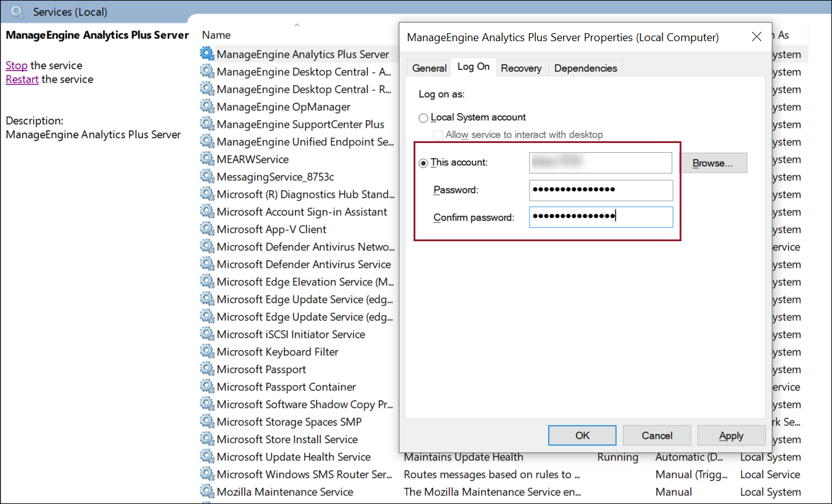The width and height of the screenshot is (832, 504).
Task: Click the ManageEngine OpManager service gear icon
Action: [207, 107]
